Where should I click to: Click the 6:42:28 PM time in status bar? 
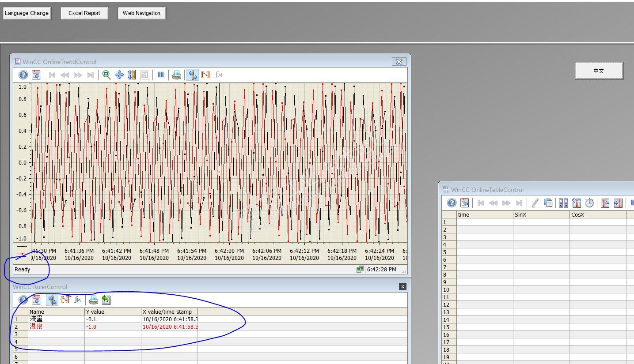tap(382, 269)
